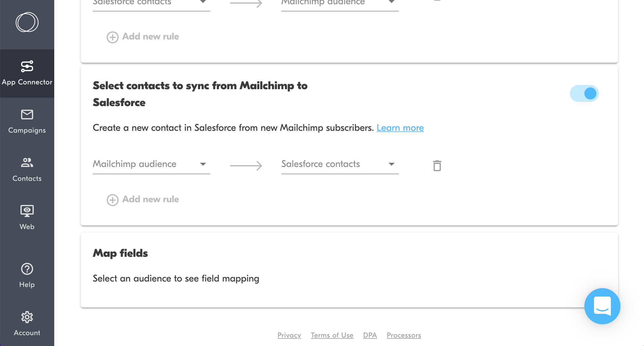Screen dimensions: 644x346
Task: Open the Learn more link
Action: pos(400,128)
